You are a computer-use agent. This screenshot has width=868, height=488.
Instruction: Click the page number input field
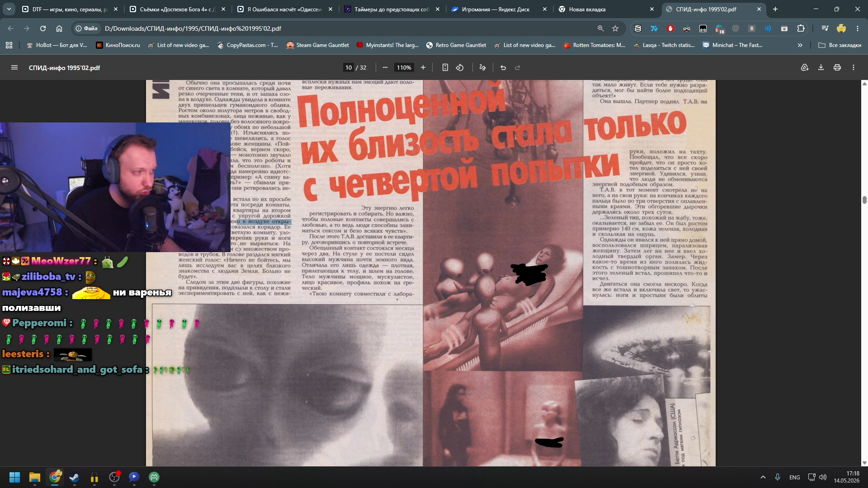(349, 67)
